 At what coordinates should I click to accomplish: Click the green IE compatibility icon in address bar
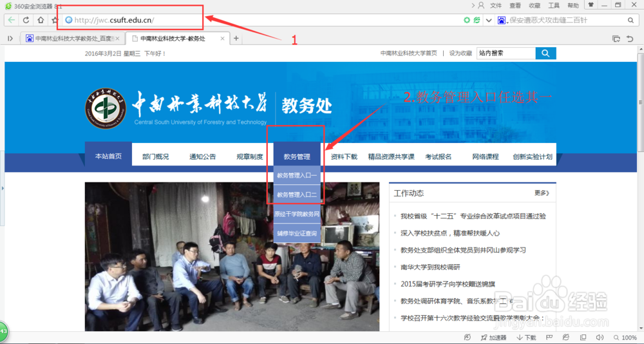477,20
